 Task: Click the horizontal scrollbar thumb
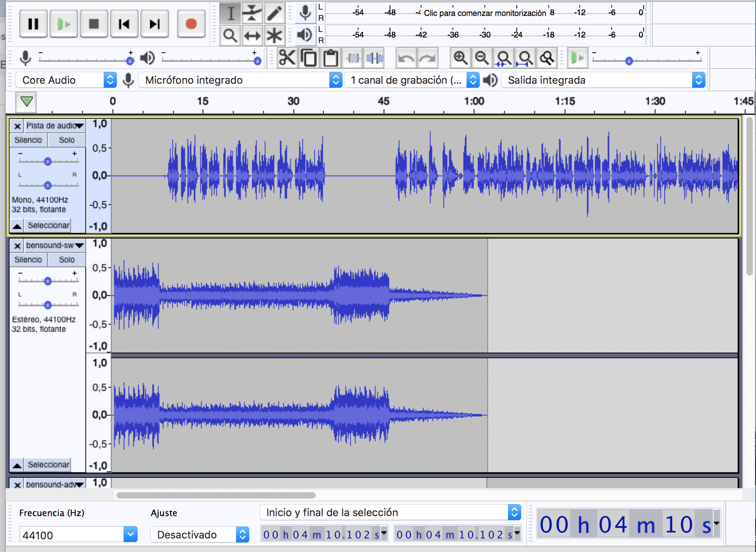[216, 495]
